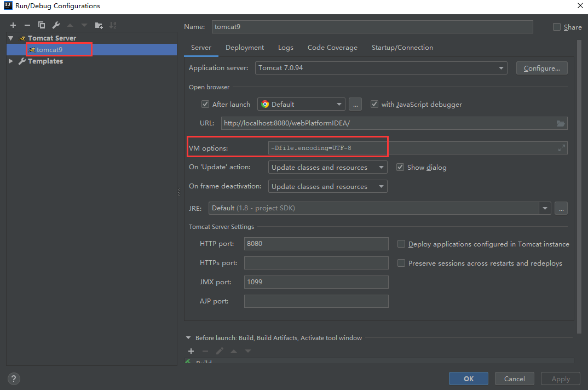Add a new configuration with the plus icon
The image size is (588, 390).
(x=13, y=25)
